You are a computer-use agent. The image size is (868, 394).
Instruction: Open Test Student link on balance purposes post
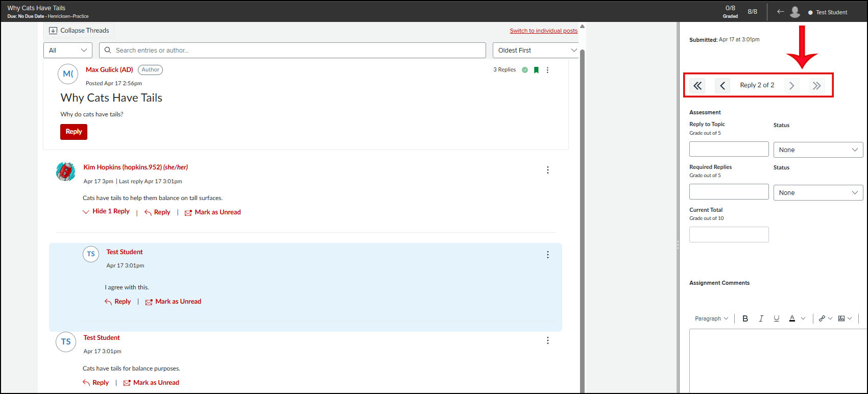point(102,338)
